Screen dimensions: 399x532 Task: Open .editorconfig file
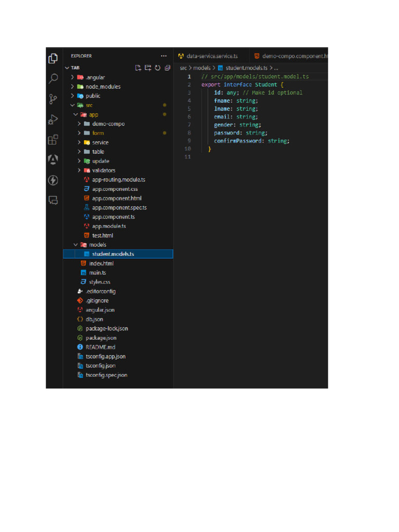coord(100,291)
